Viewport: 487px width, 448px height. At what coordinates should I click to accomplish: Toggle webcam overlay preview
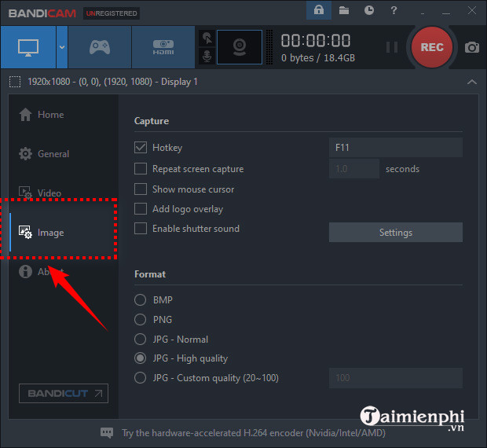[x=239, y=47]
